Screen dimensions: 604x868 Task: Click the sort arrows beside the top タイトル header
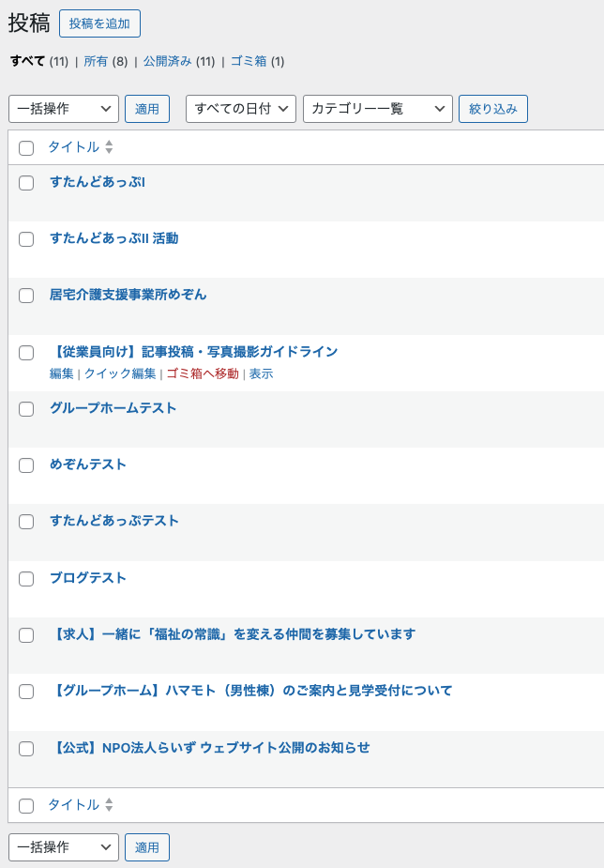click(109, 147)
